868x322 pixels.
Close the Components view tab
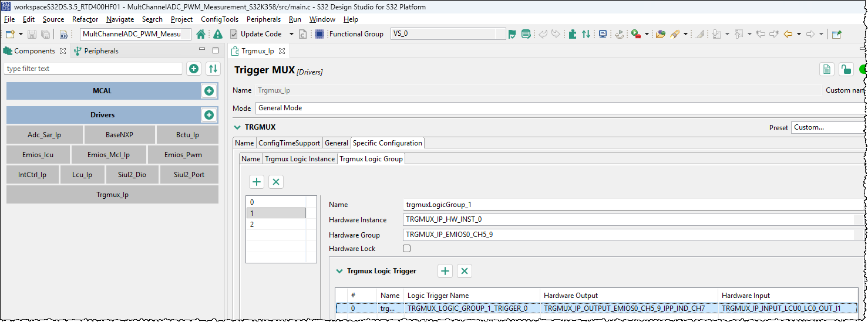tap(63, 51)
